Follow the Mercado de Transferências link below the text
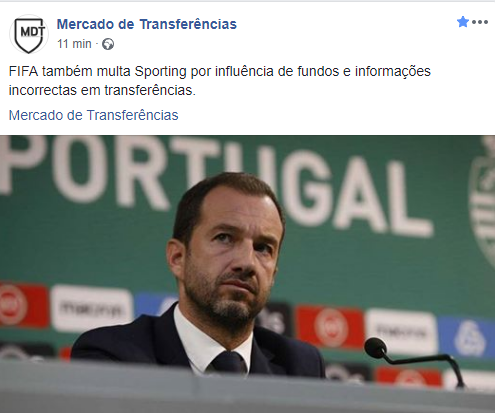Image resolution: width=495 pixels, height=413 pixels. click(93, 115)
